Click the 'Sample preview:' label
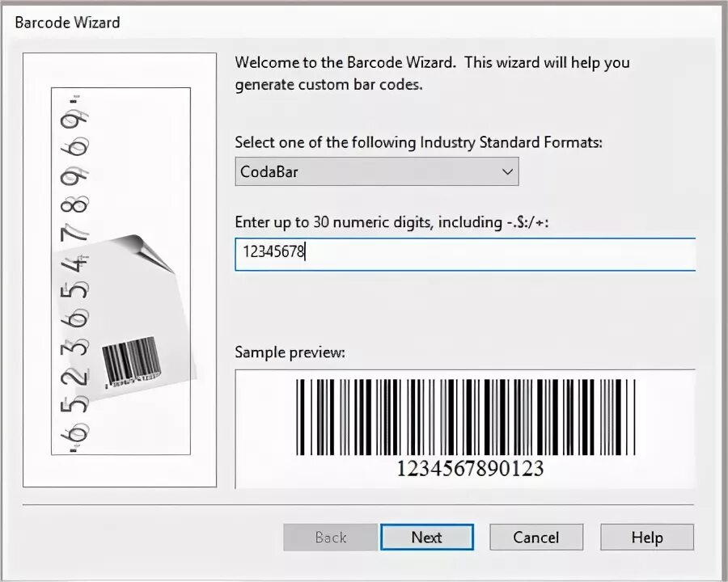This screenshot has width=728, height=582. [290, 352]
